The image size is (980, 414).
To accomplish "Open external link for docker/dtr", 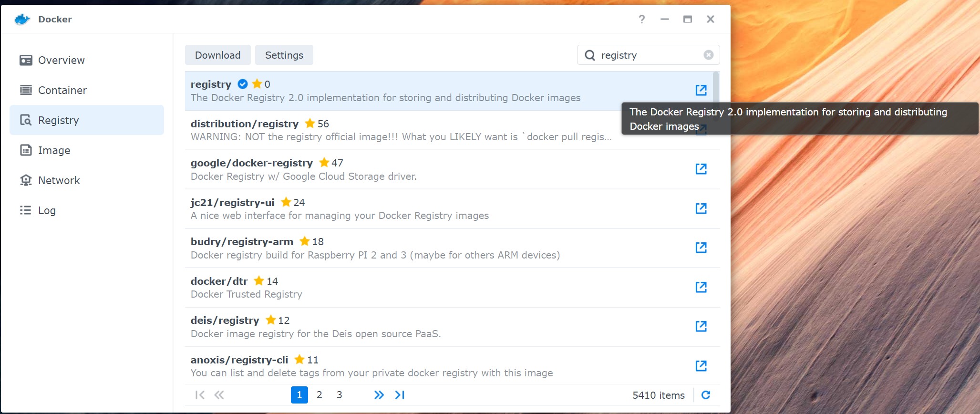I will coord(701,287).
